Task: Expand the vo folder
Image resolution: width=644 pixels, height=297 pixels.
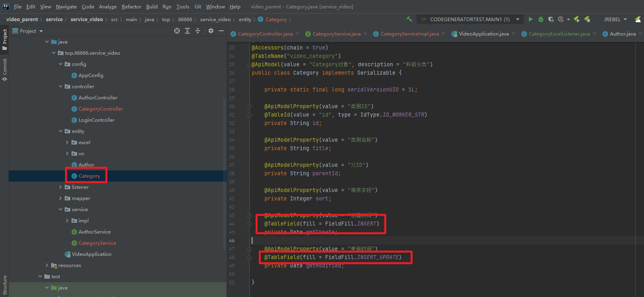Action: [x=67, y=153]
